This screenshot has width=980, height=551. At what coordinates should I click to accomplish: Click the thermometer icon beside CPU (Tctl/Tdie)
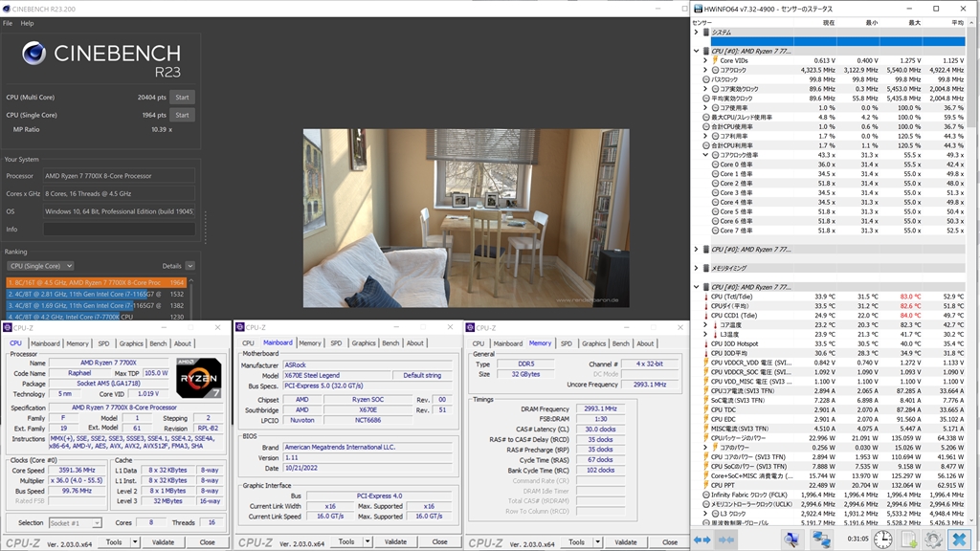[x=706, y=297]
